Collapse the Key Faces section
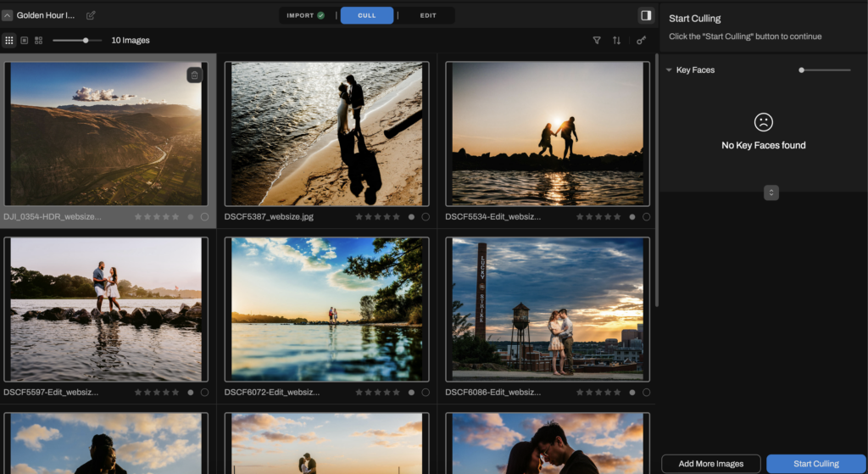 coord(669,70)
